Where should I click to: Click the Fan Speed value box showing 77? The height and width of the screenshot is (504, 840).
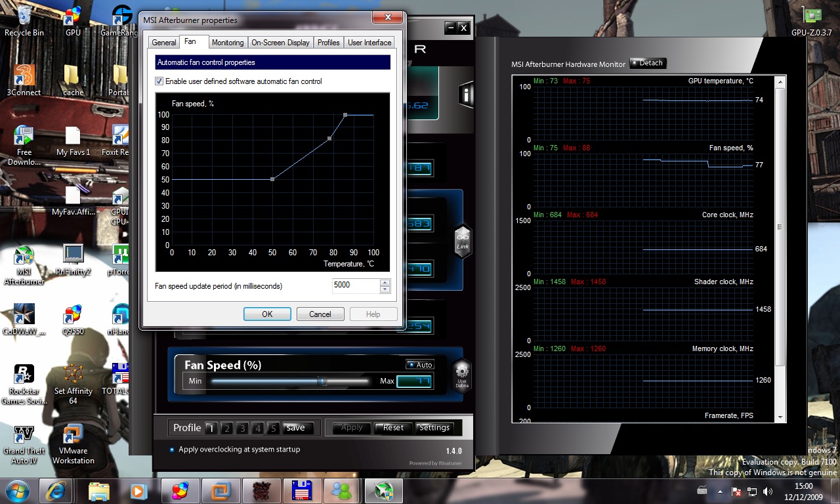pos(414,381)
